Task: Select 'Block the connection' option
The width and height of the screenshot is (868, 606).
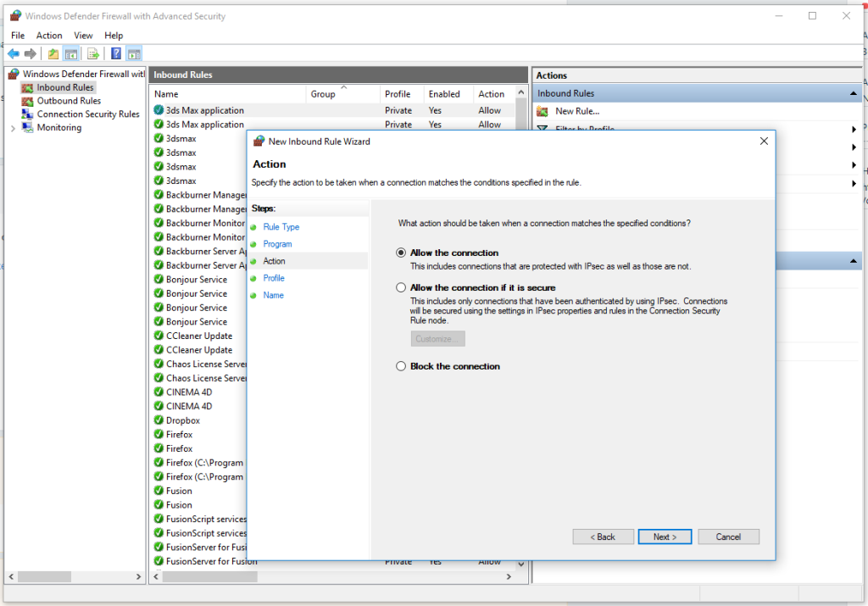Action: click(402, 366)
